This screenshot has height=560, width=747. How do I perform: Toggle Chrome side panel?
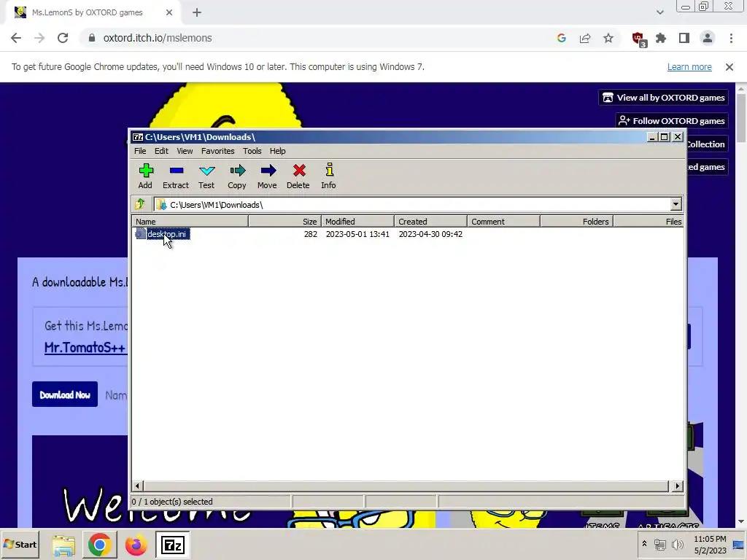coord(684,38)
